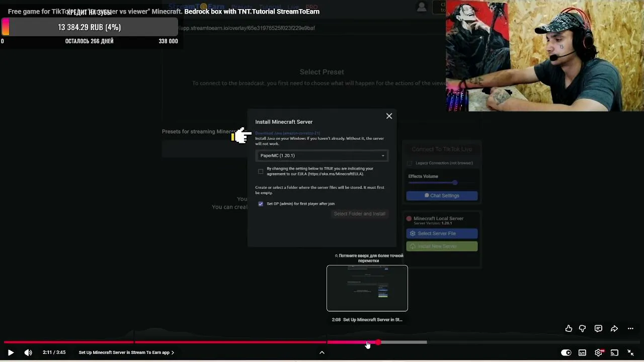
Task: Play the paused video
Action: 11,352
